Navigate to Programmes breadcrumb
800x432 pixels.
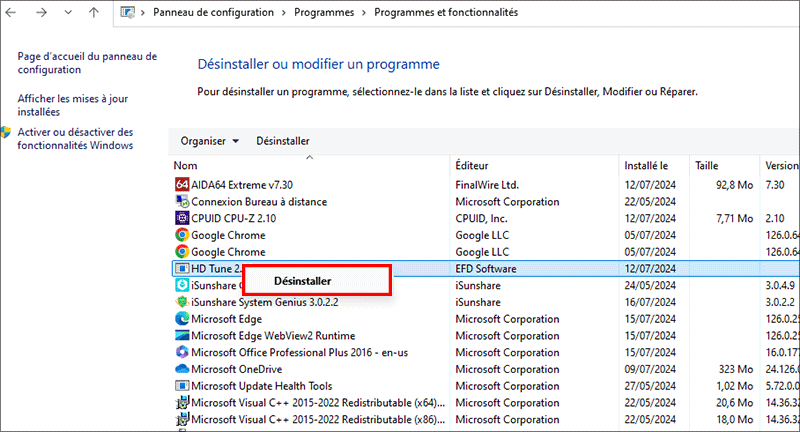pos(324,12)
